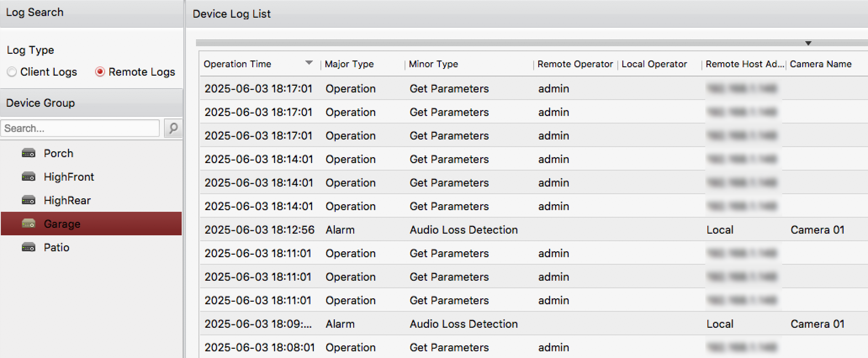Click the Camera Name column header
868x358 pixels.
(x=820, y=64)
